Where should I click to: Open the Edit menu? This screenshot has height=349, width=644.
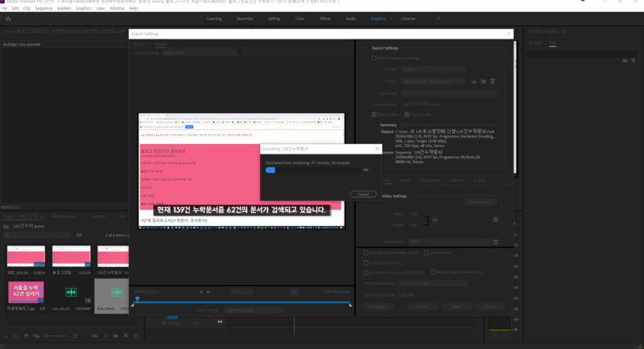coord(15,8)
